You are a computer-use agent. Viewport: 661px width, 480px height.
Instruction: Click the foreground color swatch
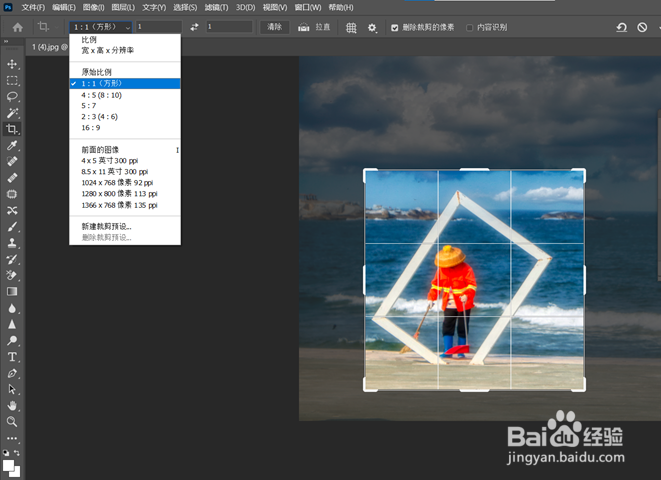coord(8,466)
